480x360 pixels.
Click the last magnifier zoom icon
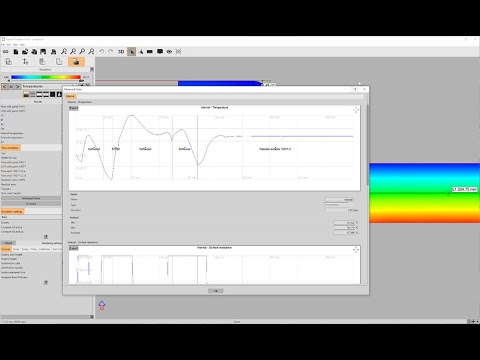[x=91, y=52]
